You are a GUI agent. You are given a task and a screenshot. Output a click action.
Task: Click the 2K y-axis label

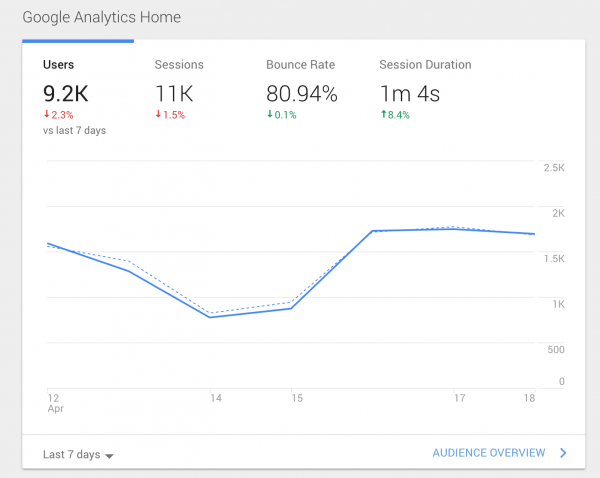(x=558, y=213)
